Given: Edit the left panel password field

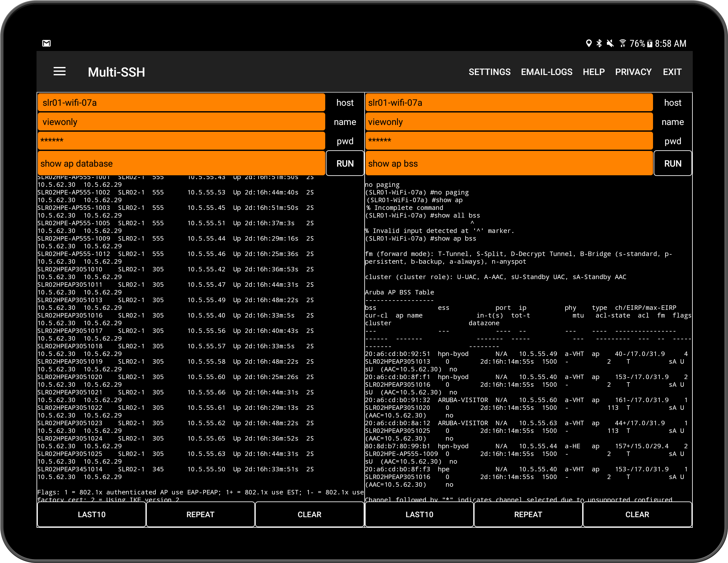Looking at the screenshot, I should (x=181, y=141).
